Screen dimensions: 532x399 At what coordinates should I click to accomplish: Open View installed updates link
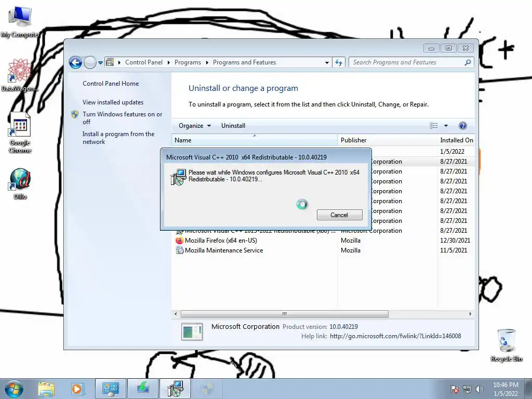pyautogui.click(x=113, y=102)
